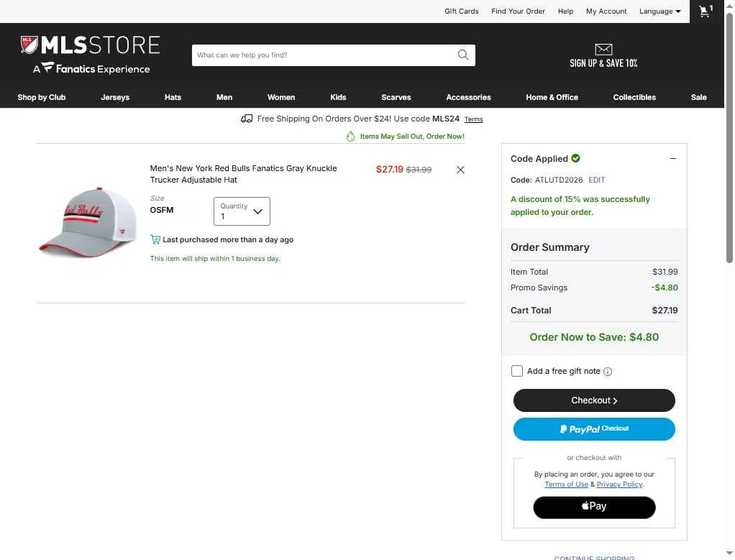
Task: Click the envelope sign-up icon
Action: [x=603, y=49]
